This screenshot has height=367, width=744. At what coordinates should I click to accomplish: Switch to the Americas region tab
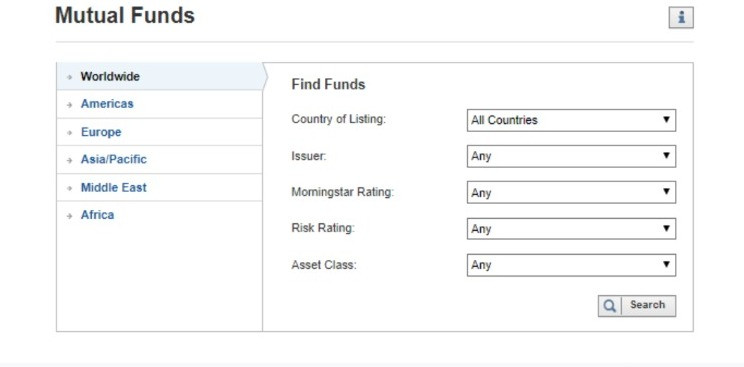[x=107, y=104]
